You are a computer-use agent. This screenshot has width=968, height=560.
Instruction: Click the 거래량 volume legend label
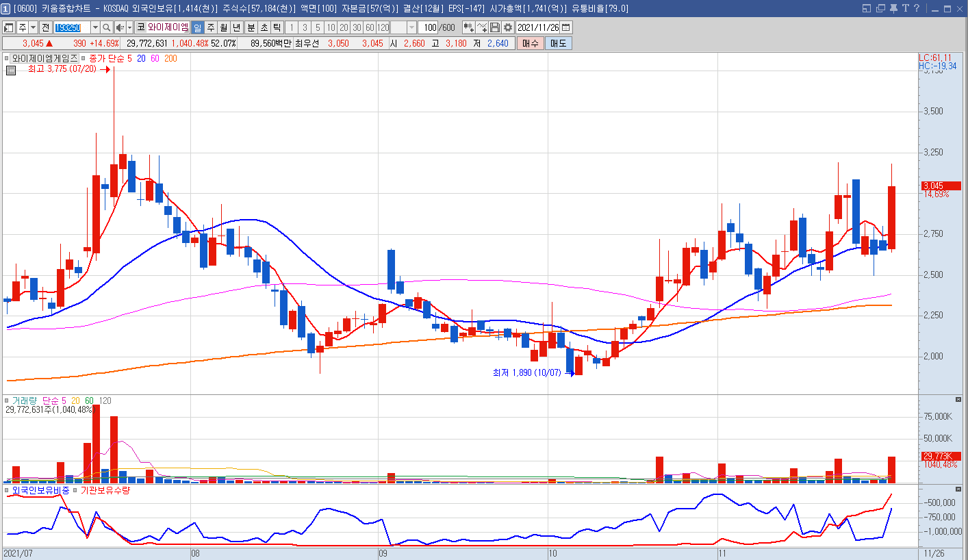coord(25,400)
